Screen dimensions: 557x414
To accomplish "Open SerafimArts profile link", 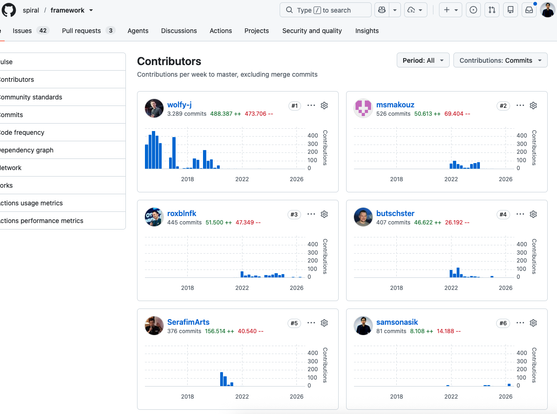I will [188, 322].
